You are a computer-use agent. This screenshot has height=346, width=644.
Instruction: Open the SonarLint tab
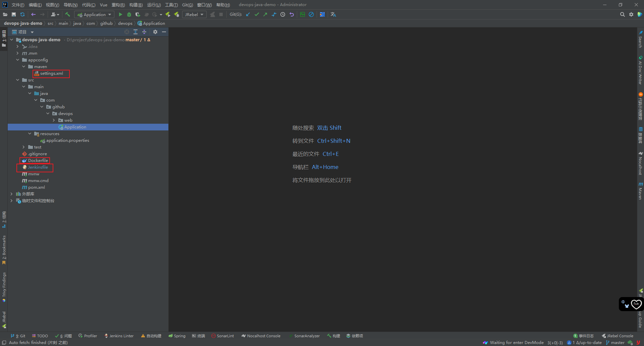coord(222,336)
